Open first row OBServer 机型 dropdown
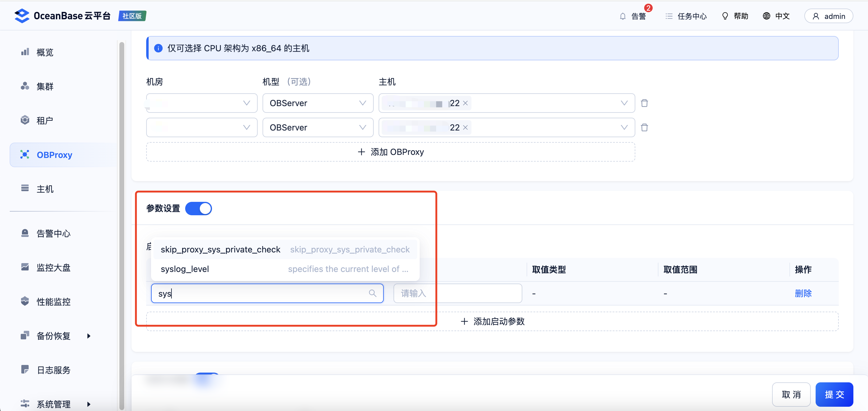868x411 pixels. coord(318,103)
